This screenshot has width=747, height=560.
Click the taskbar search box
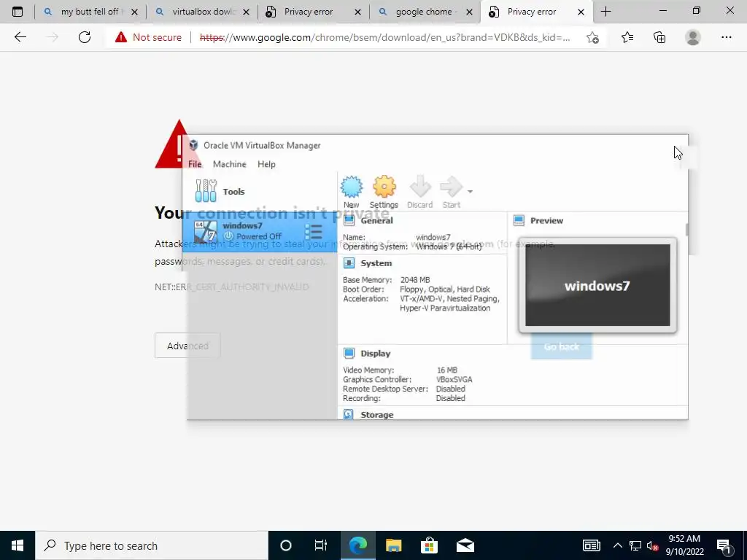pyautogui.click(x=152, y=545)
